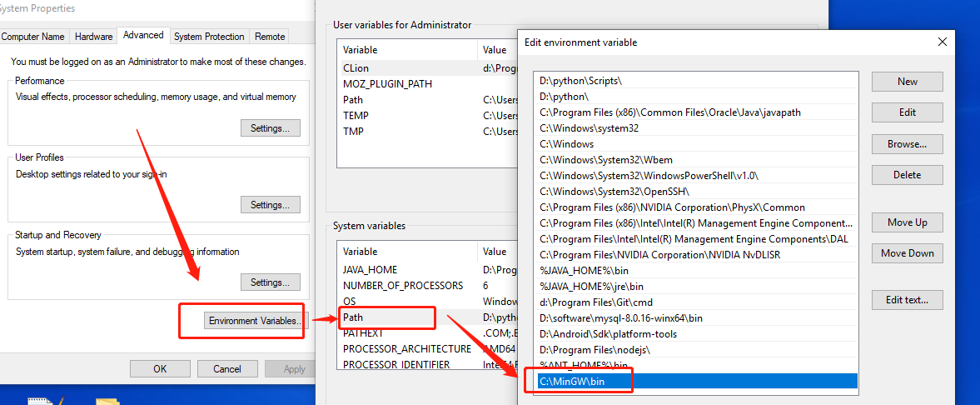Screen dimensions: 980x405
Task: Open Performance Settings button
Action: coord(270,127)
